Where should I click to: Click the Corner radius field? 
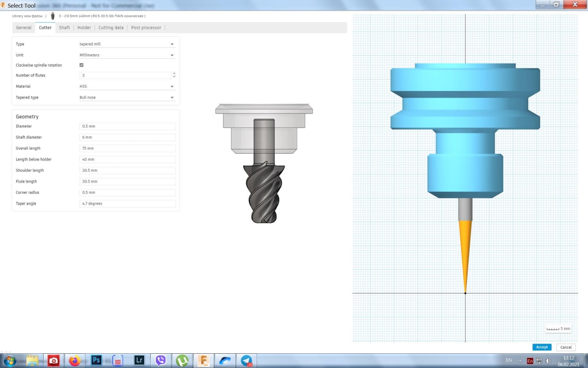click(x=127, y=192)
